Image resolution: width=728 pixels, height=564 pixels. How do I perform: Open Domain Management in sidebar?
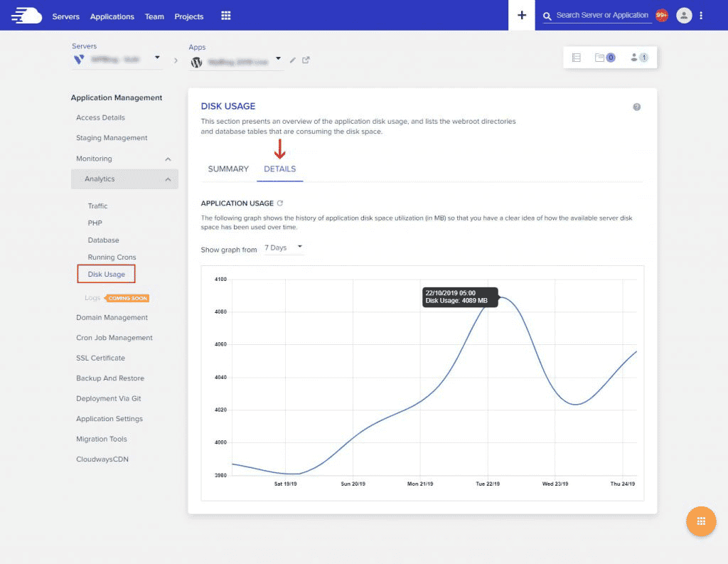tap(112, 317)
